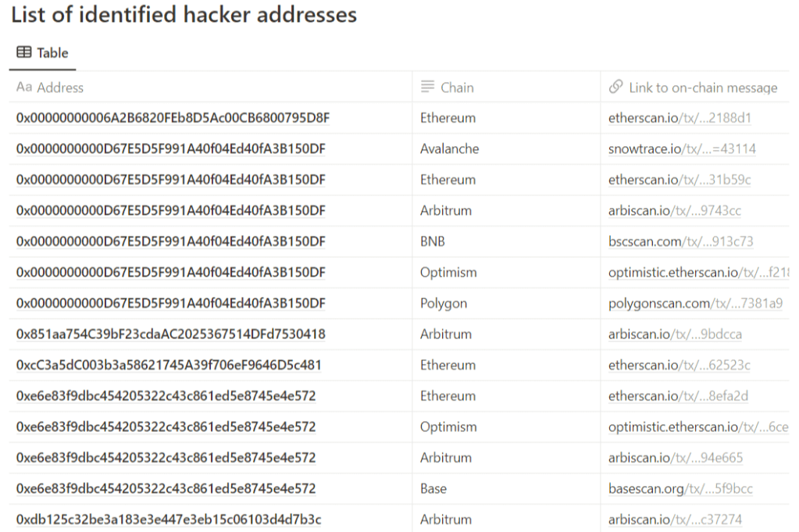Click the list icon beside the Chain header
Image resolution: width=799 pixels, height=532 pixels.
426,87
